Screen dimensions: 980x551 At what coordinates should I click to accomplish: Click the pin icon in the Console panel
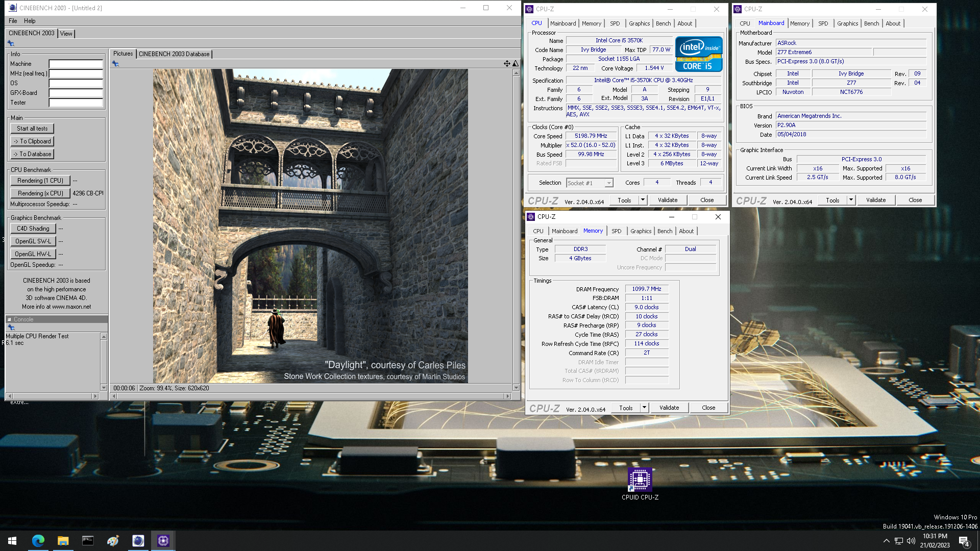(x=11, y=328)
